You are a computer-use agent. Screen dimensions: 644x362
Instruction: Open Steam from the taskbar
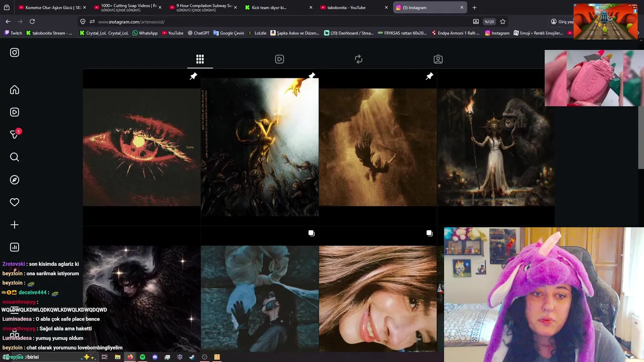pos(192,357)
